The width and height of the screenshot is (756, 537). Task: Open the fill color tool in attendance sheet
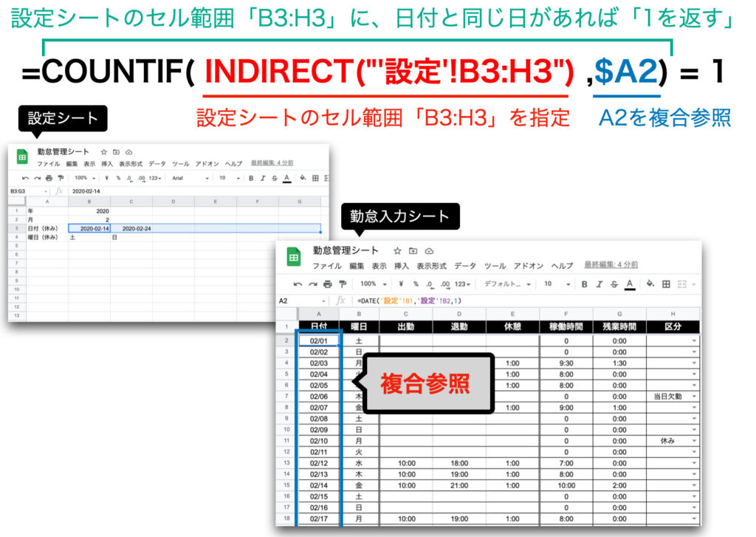click(x=650, y=284)
